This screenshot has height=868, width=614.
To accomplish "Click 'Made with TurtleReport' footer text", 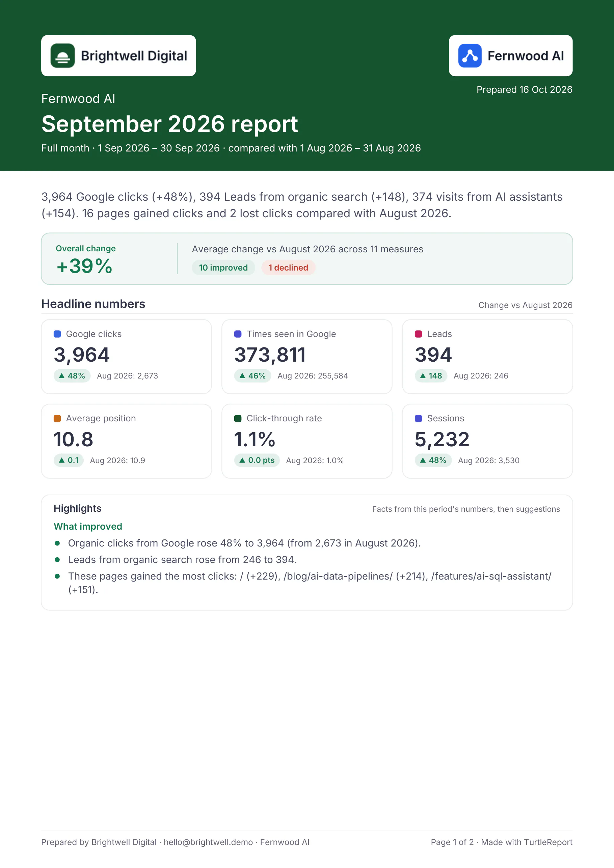I will (x=527, y=842).
